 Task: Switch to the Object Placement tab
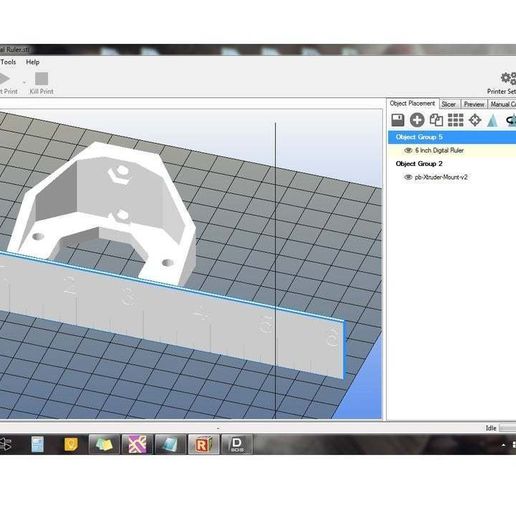(412, 104)
